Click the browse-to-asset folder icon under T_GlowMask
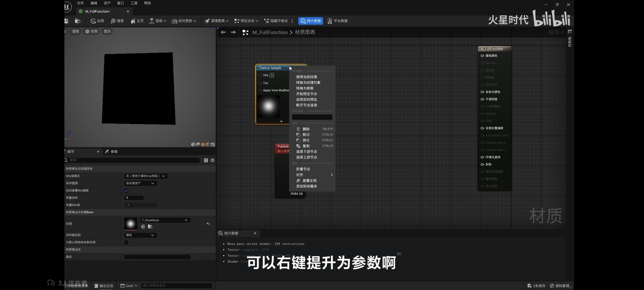 coord(150,227)
